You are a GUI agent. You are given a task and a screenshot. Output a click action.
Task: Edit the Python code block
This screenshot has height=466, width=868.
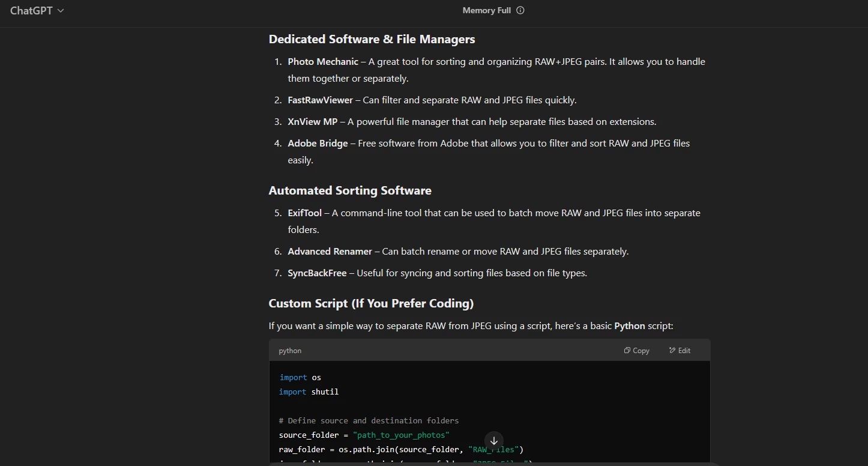pyautogui.click(x=680, y=351)
